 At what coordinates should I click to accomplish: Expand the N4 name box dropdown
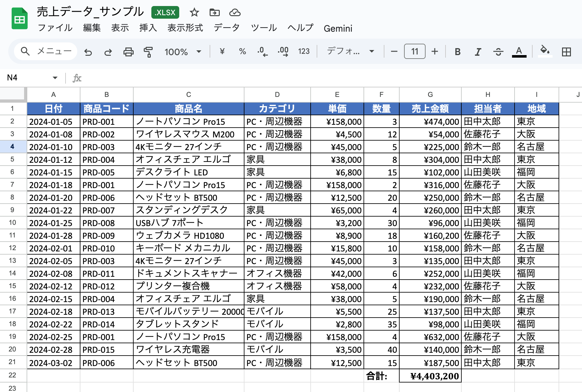point(55,78)
